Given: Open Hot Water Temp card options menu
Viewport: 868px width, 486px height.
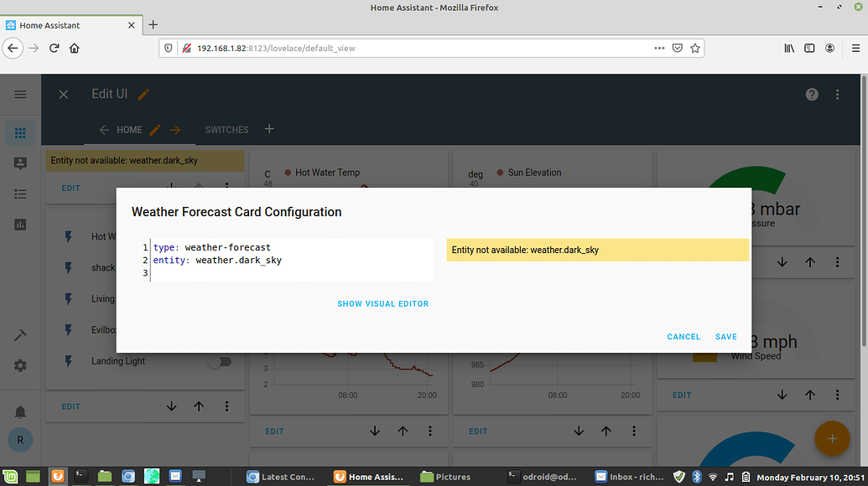Looking at the screenshot, I should pyautogui.click(x=430, y=432).
